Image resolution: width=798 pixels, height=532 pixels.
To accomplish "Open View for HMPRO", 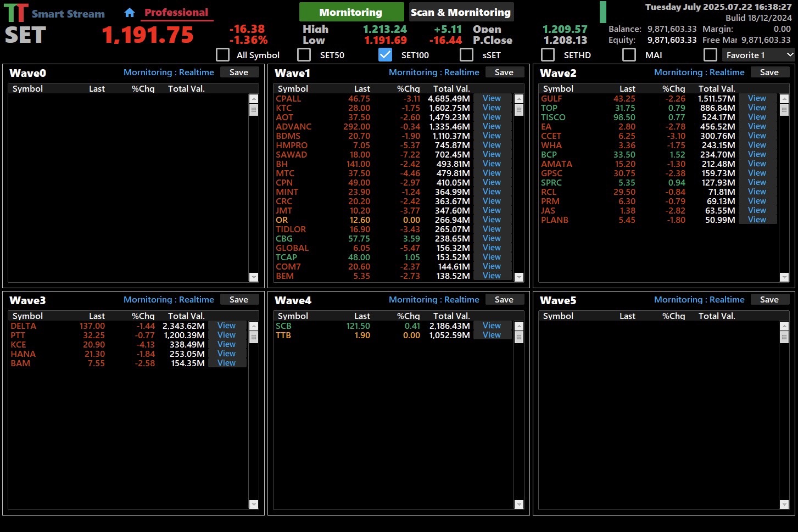I will [492, 145].
